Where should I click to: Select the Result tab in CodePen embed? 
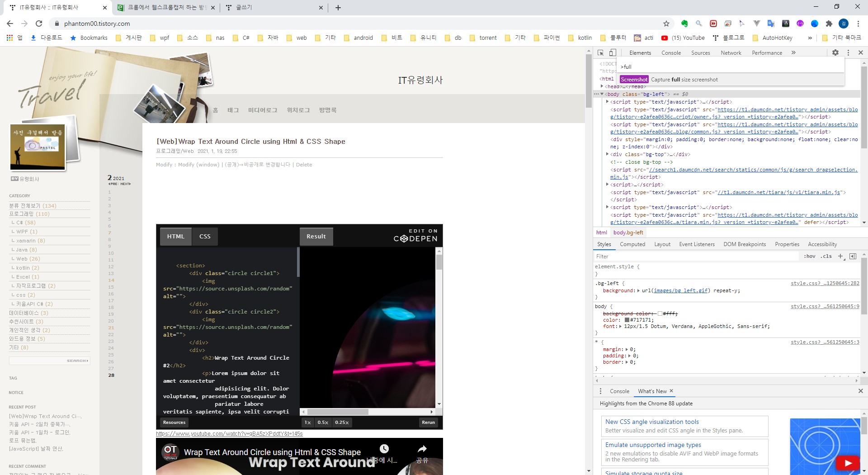(x=316, y=236)
